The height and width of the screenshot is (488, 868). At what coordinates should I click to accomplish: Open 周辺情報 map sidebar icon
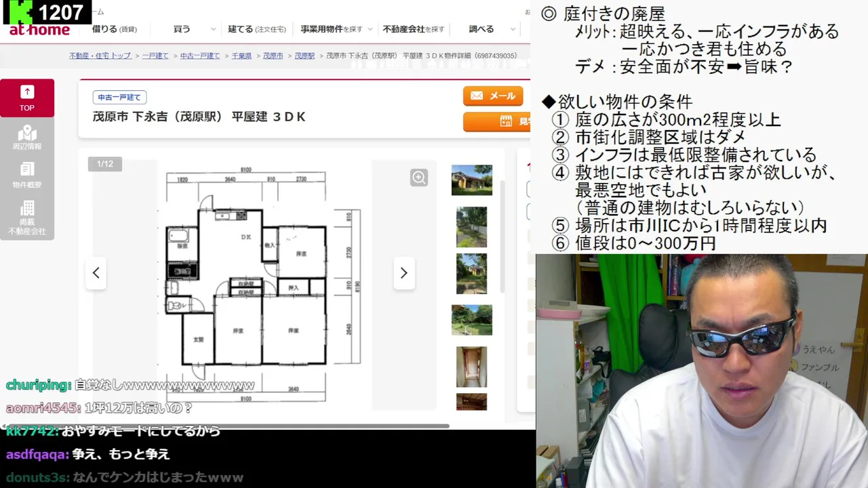click(x=27, y=138)
